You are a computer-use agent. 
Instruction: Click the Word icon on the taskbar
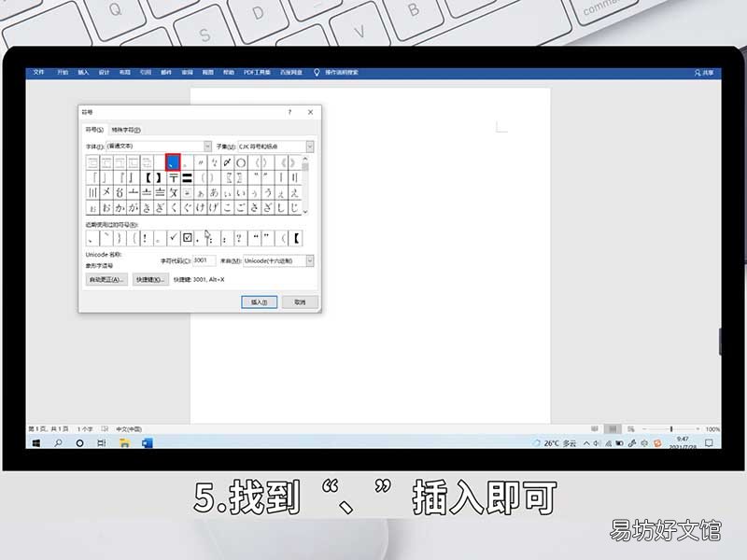(147, 442)
